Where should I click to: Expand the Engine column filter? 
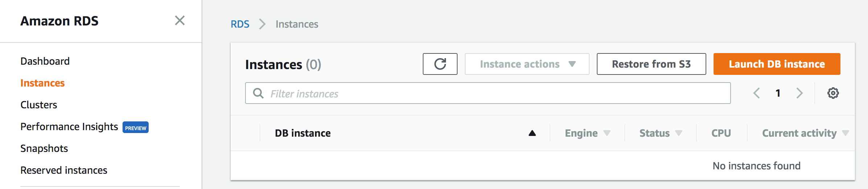coord(607,133)
